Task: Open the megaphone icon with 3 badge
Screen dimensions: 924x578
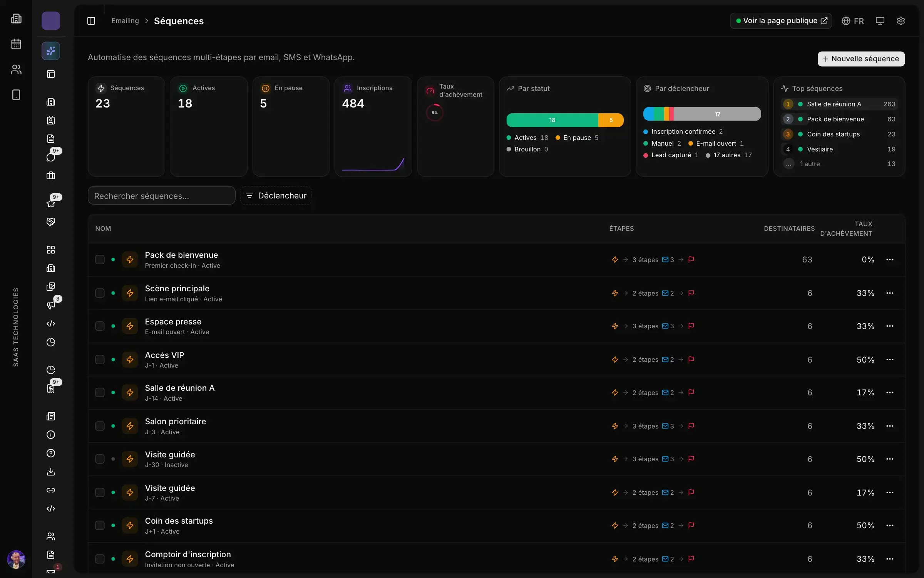Action: click(51, 305)
